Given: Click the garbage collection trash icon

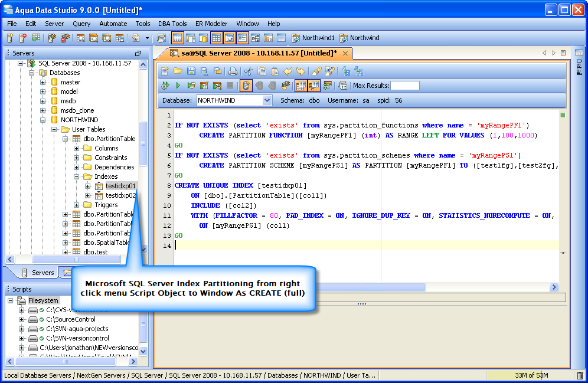Looking at the screenshot, I should coord(580,375).
